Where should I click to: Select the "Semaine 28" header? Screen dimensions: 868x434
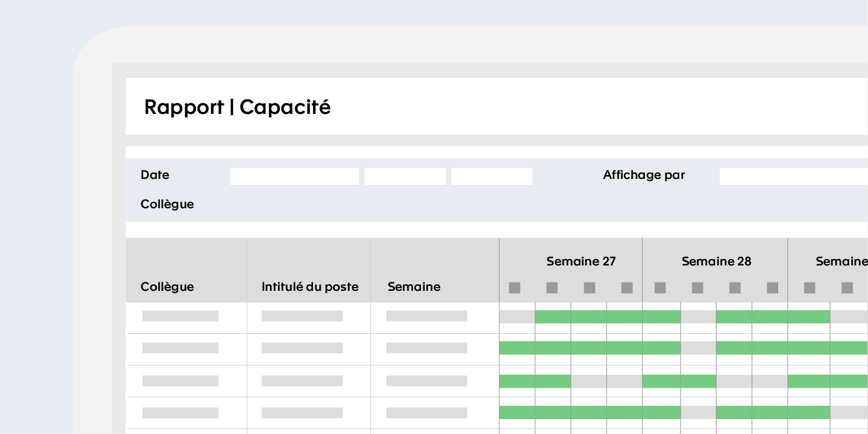716,262
